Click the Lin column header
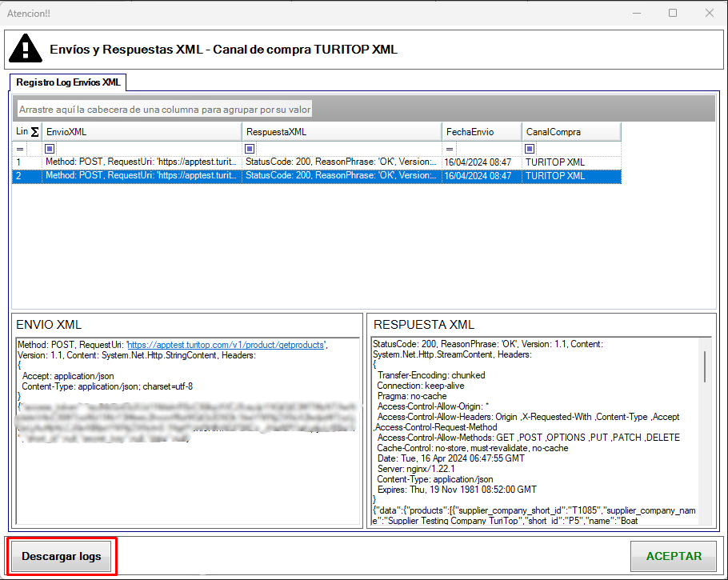728x580 pixels. [27, 132]
